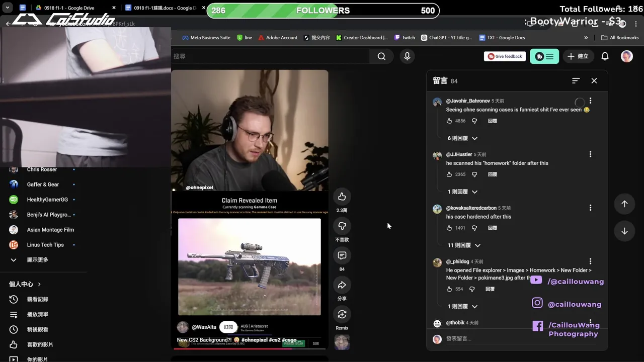Like @_phildog's comment
This screenshot has width=644, height=362.
[449, 289]
